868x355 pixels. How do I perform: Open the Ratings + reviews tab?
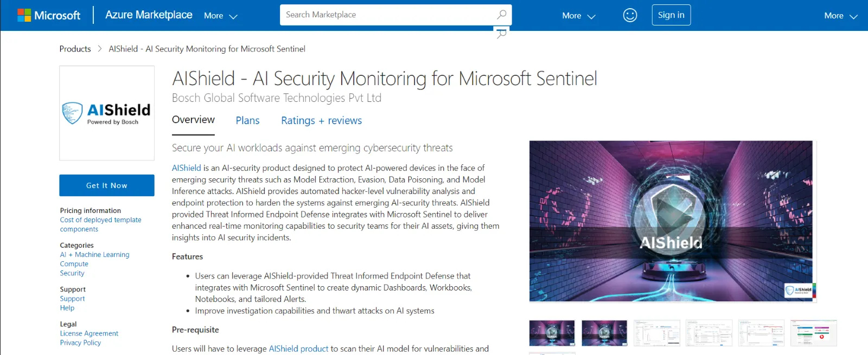(x=321, y=120)
